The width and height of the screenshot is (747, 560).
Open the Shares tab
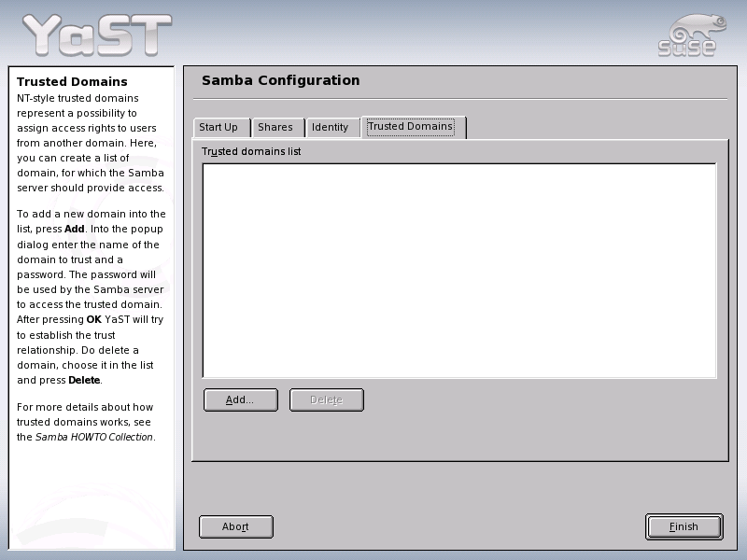click(277, 127)
